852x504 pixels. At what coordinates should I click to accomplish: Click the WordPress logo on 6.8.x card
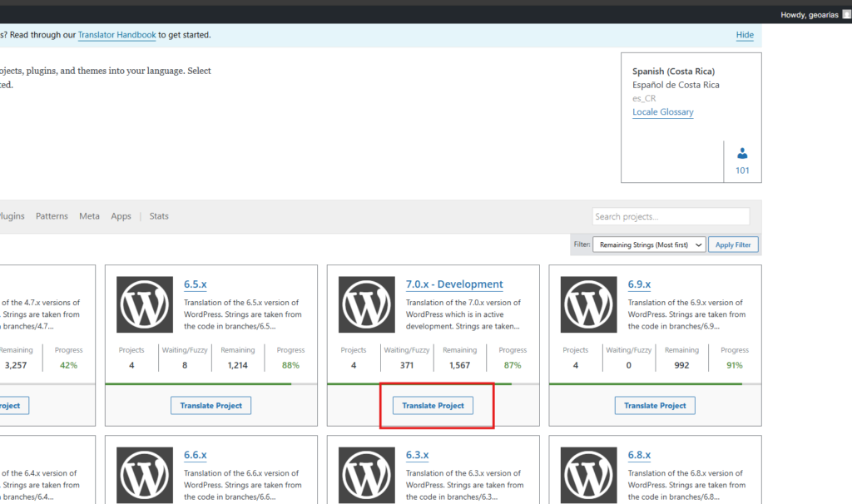[589, 474]
